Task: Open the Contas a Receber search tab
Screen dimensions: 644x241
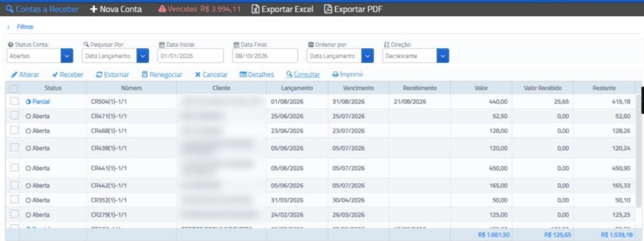Action: point(42,9)
